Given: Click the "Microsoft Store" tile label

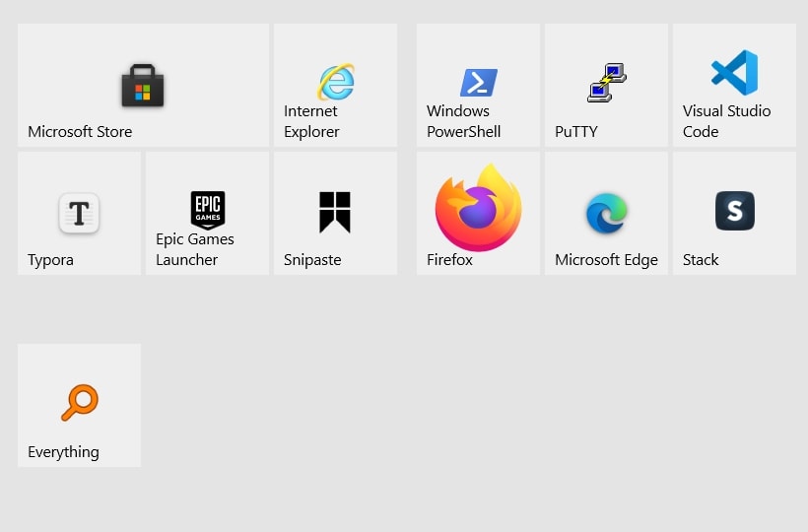Looking at the screenshot, I should 80,132.
